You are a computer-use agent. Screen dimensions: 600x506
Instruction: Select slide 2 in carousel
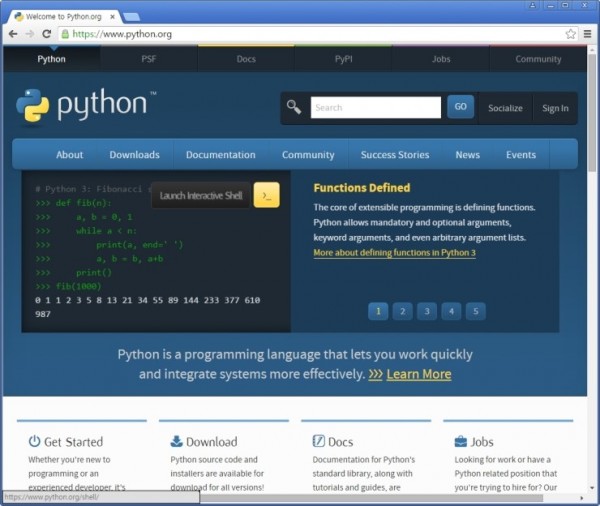[403, 311]
